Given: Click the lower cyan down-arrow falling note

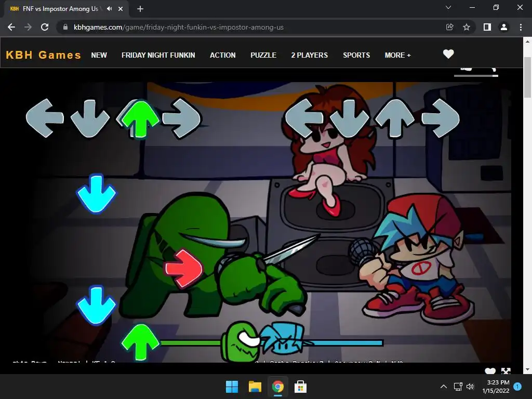Looking at the screenshot, I should coord(96,305).
